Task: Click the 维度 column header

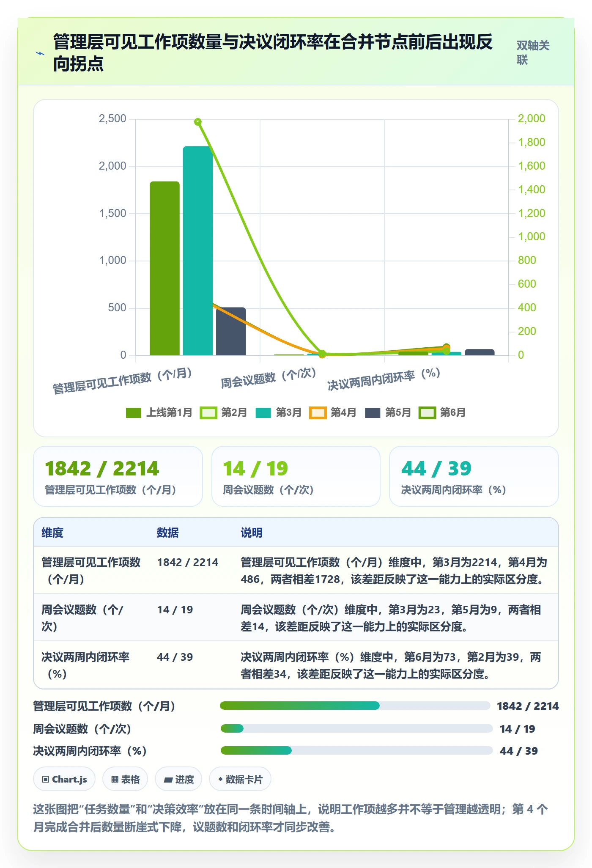Action: coord(52,533)
